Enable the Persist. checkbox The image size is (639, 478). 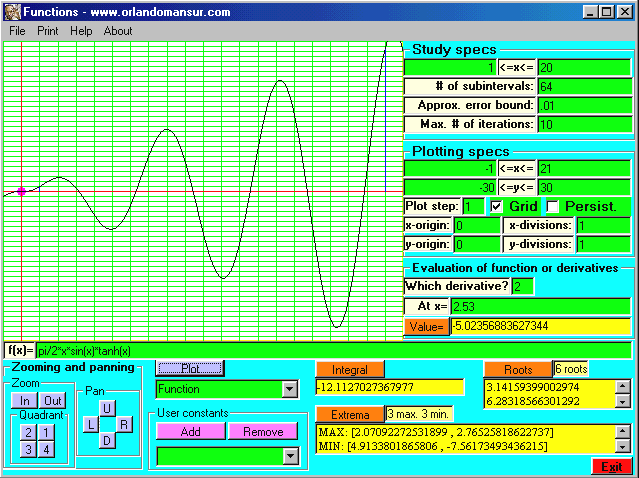tap(553, 205)
